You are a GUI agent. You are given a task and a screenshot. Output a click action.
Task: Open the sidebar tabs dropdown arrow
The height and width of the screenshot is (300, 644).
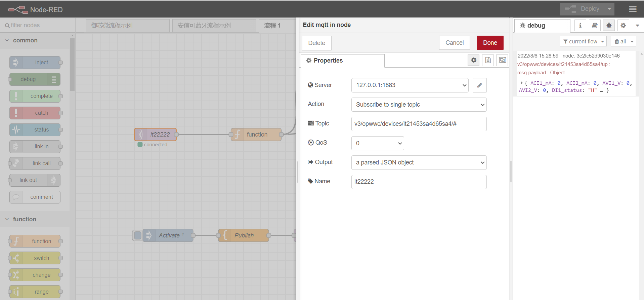point(637,26)
